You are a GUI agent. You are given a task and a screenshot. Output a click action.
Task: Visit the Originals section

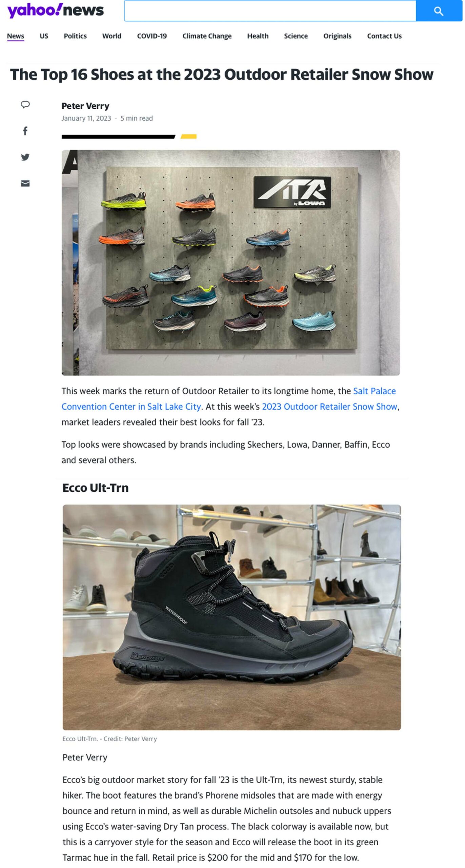click(x=337, y=36)
